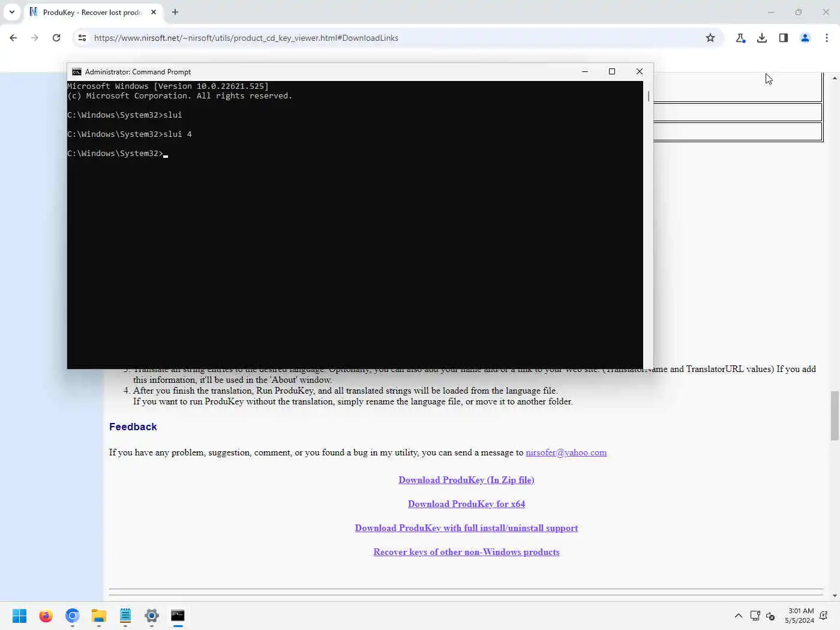This screenshot has height=630, width=840.
Task: Click the browser forward arrow
Action: 35,38
